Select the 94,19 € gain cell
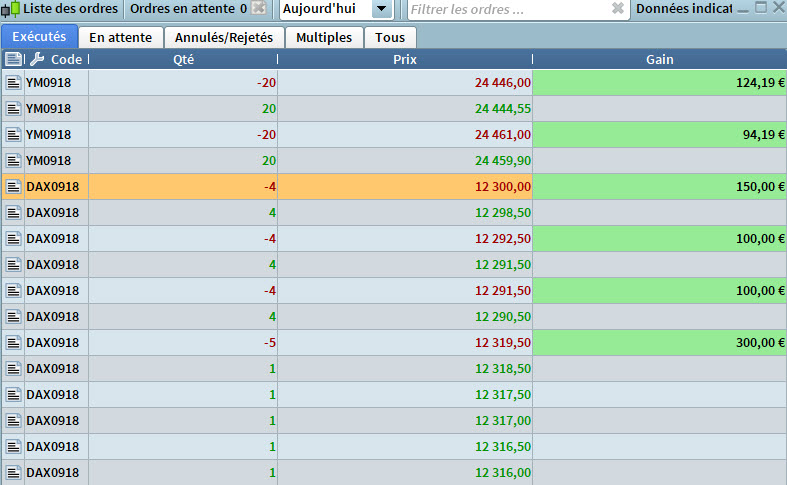Viewport: 787px width, 485px height. [x=660, y=135]
